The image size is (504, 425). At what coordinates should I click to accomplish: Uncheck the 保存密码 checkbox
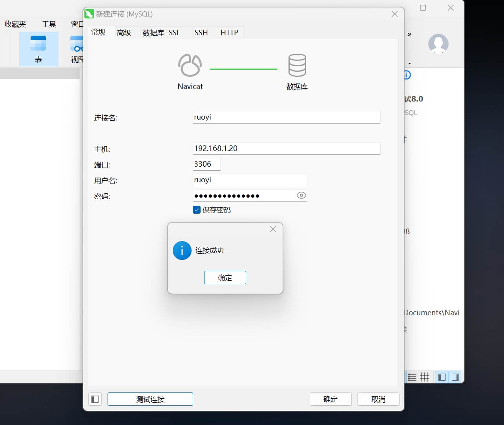(x=197, y=210)
